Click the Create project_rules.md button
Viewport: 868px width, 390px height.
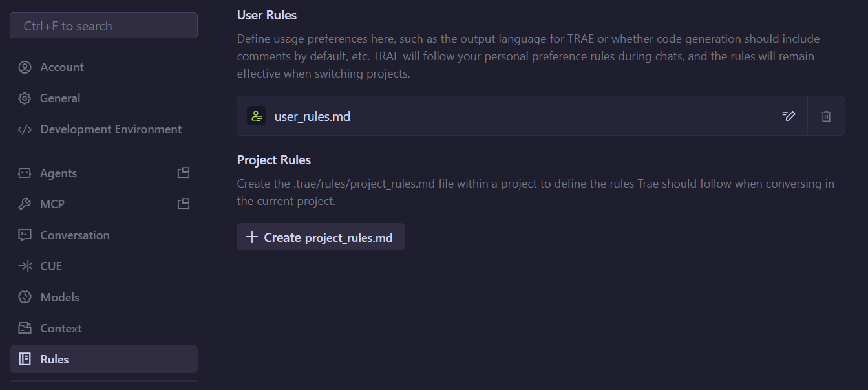[320, 237]
